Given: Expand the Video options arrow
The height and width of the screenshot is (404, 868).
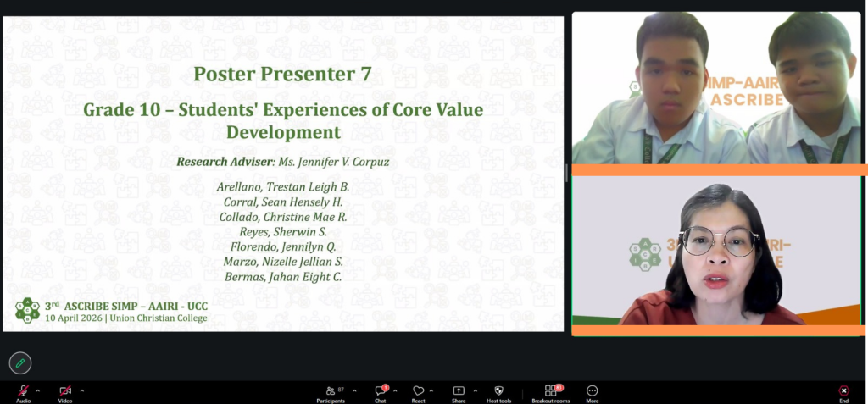Looking at the screenshot, I should pos(81,390).
